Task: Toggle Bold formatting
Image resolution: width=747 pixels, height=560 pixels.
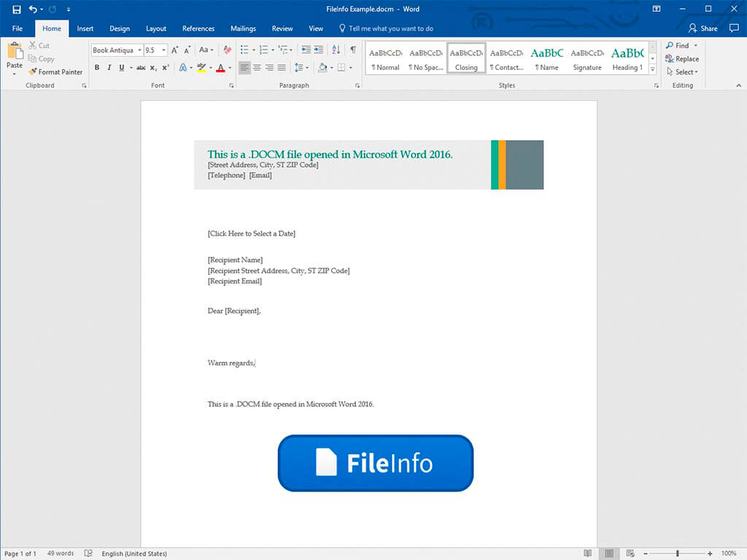Action: point(97,68)
